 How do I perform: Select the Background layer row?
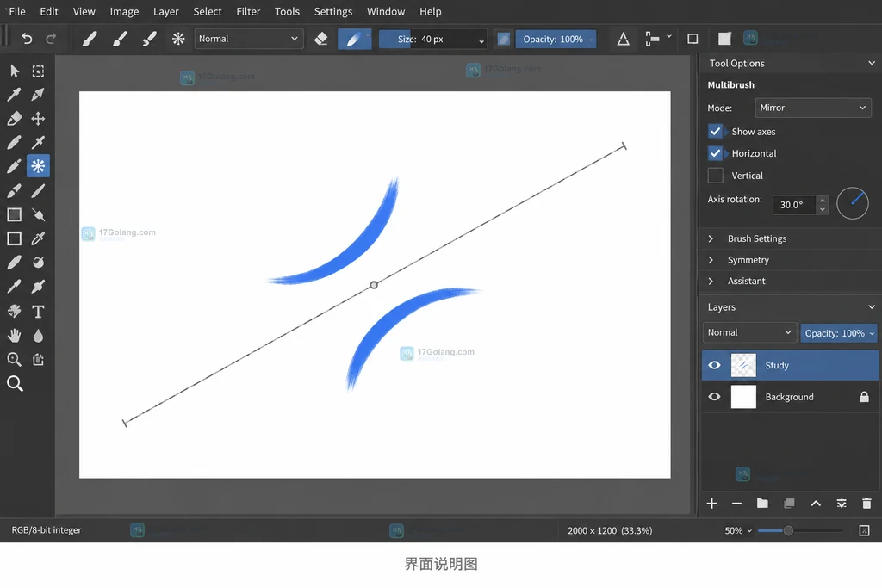[791, 397]
